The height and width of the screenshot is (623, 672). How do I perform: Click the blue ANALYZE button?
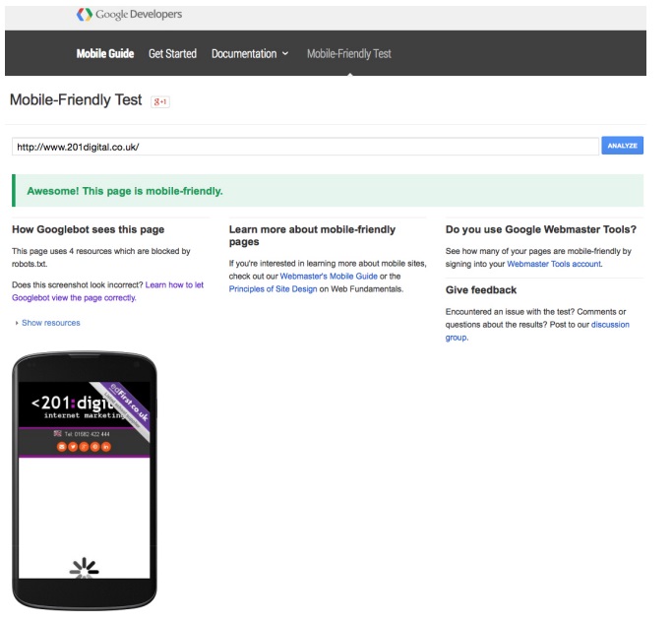tap(622, 146)
